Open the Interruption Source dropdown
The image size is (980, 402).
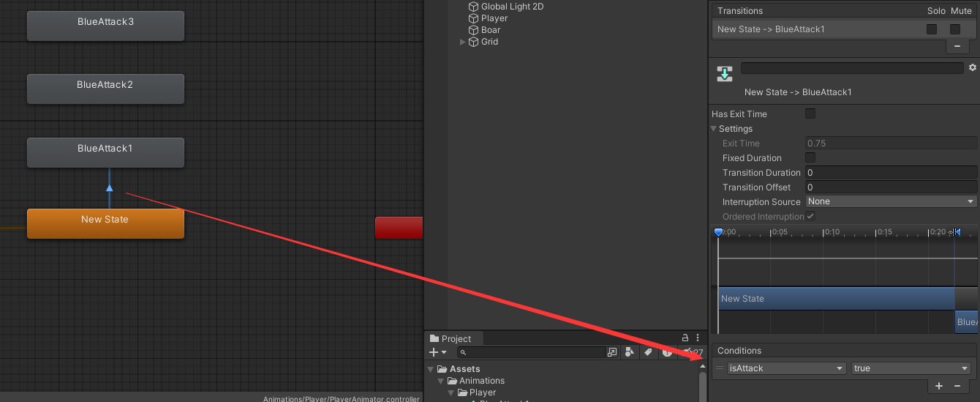892,201
